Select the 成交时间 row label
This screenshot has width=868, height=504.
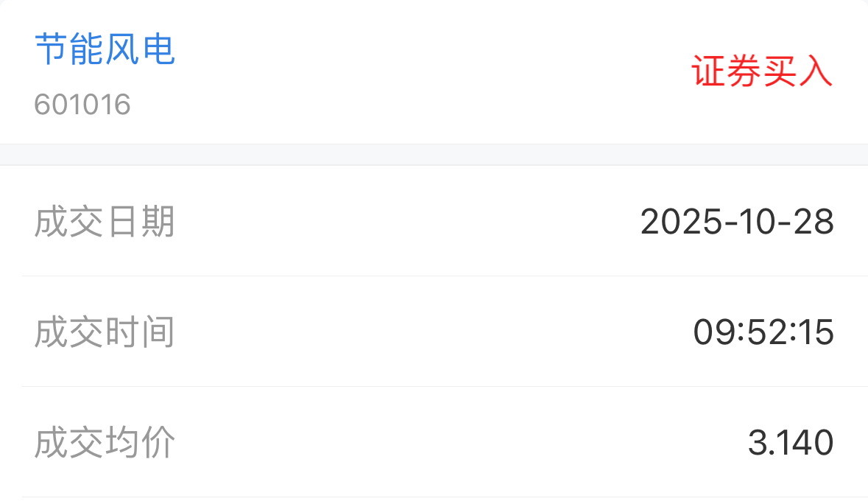105,332
